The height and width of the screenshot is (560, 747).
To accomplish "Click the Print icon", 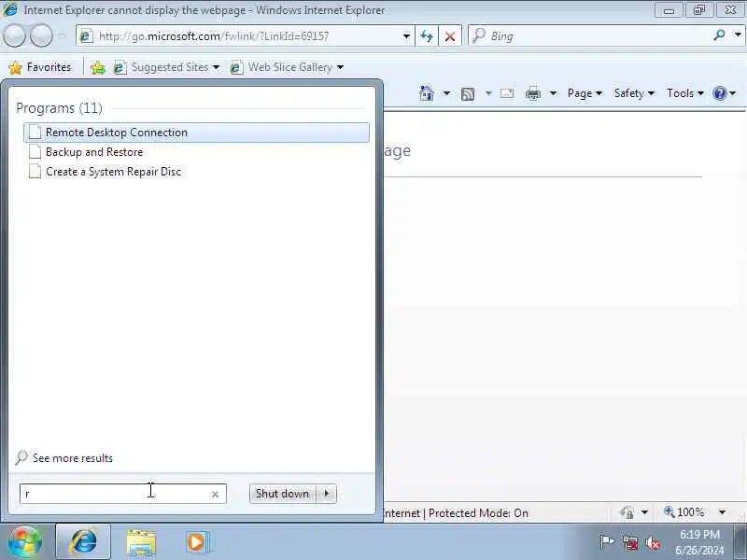I will pos(532,94).
